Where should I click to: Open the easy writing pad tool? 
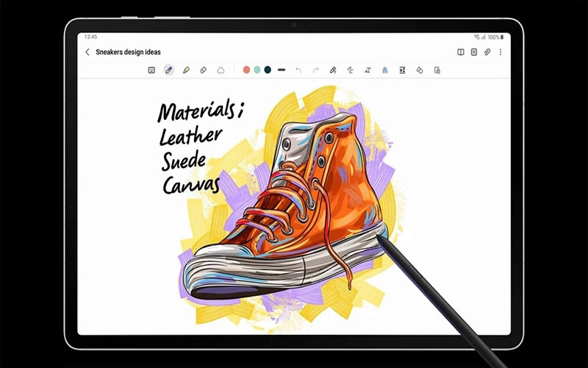pyautogui.click(x=402, y=70)
